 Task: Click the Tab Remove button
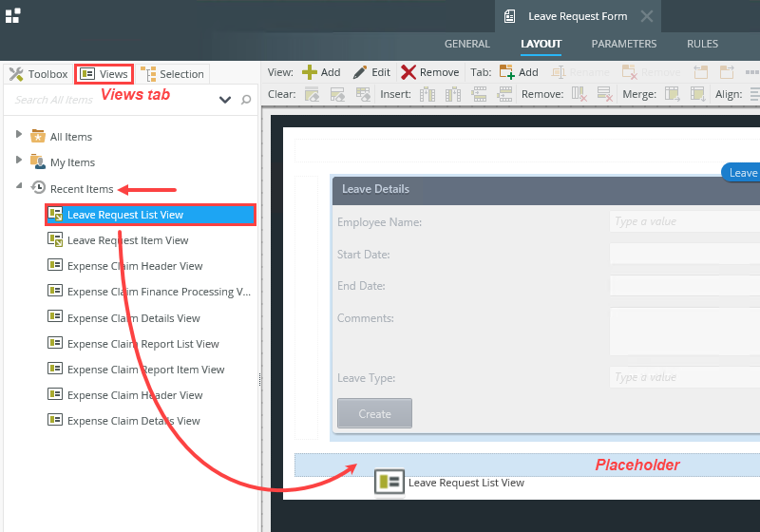(651, 72)
